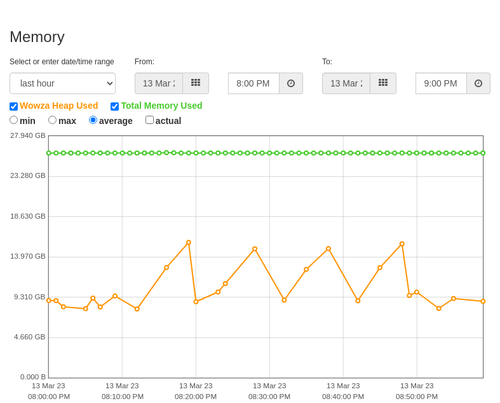Uncheck the Total Memory Used checkbox
This screenshot has height=403, width=500.
click(x=115, y=106)
